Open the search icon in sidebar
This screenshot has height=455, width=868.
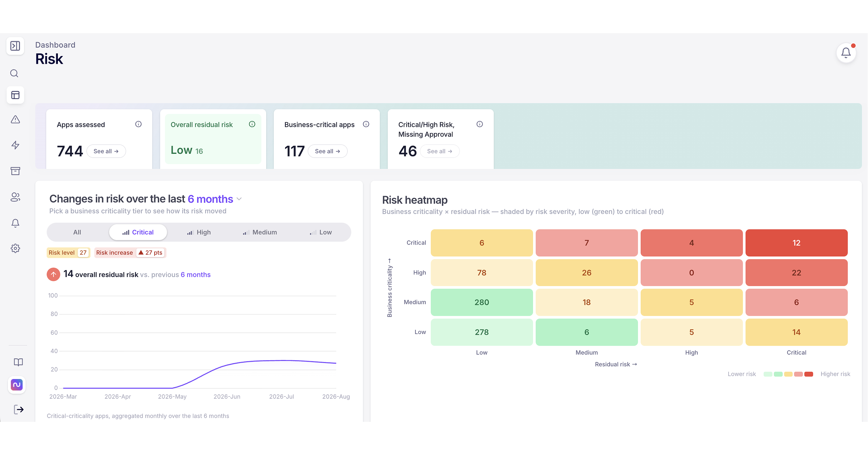(x=14, y=73)
